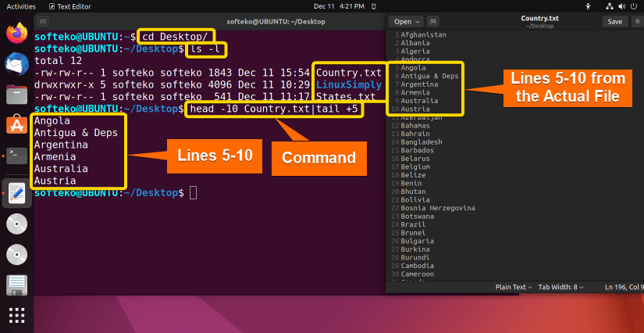Click the Ln 196 cursor position indicator
The width and height of the screenshot is (644, 333).
click(x=624, y=287)
